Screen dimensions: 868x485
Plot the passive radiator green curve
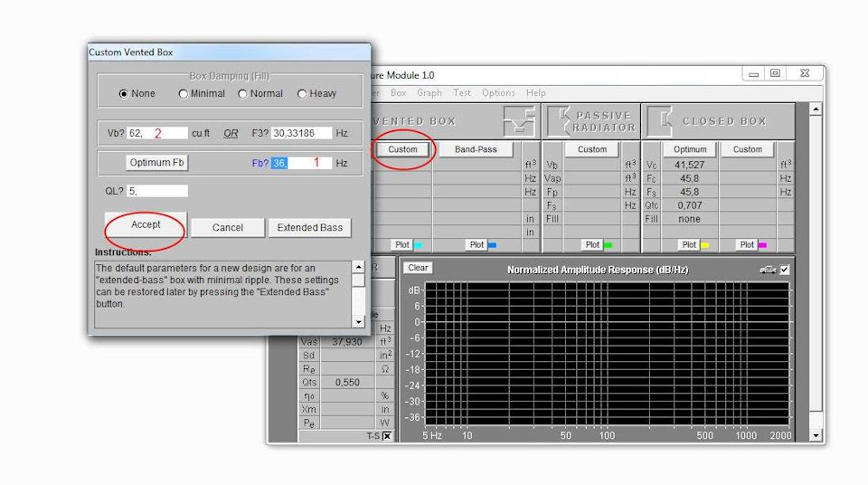click(592, 244)
